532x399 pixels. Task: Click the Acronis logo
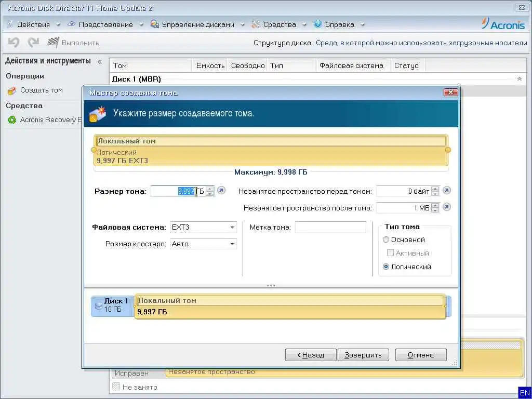coord(503,24)
